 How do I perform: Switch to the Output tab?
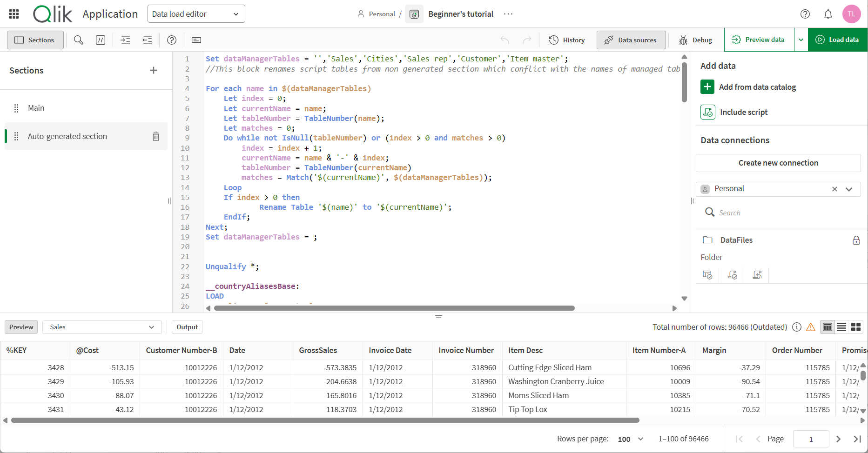pos(187,327)
